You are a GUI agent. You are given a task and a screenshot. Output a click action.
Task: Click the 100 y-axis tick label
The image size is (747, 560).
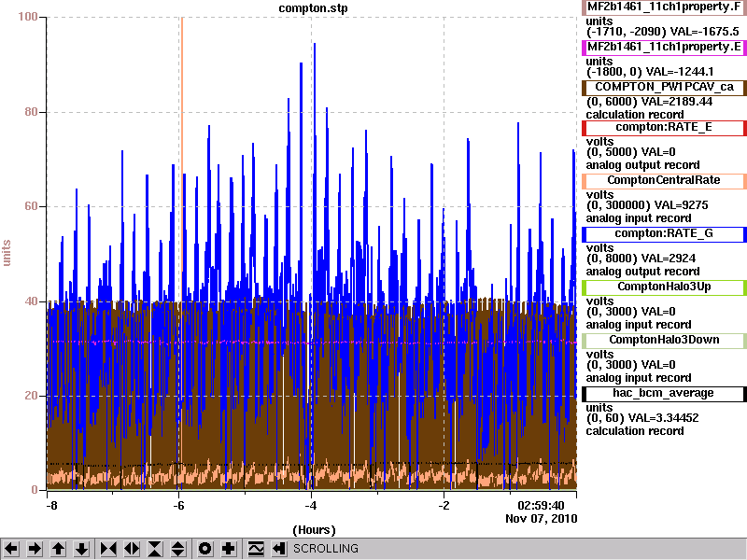(x=28, y=17)
